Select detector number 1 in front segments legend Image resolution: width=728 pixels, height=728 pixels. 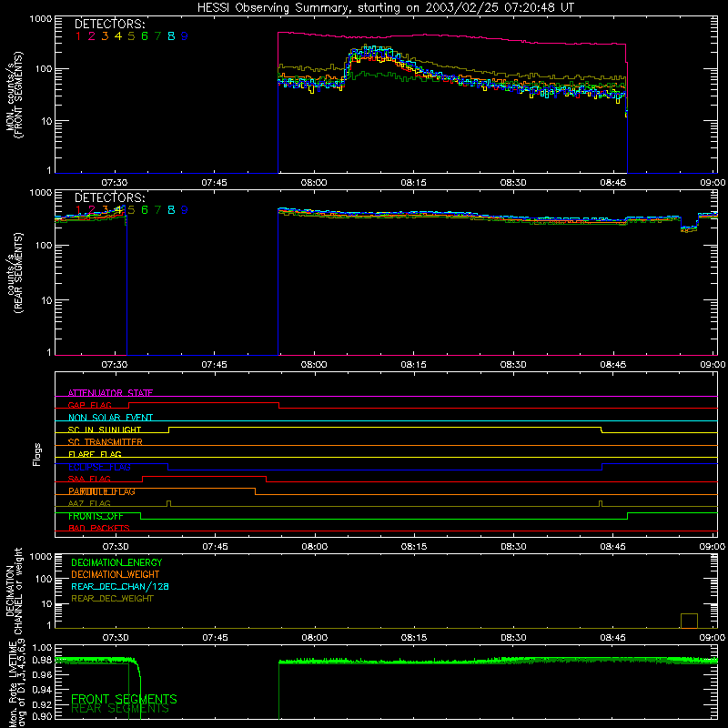[x=78, y=36]
